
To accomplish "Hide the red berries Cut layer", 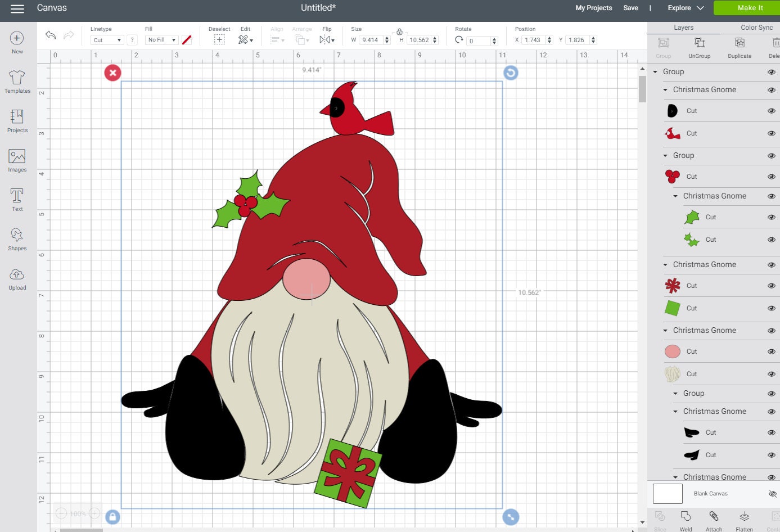I will point(772,177).
